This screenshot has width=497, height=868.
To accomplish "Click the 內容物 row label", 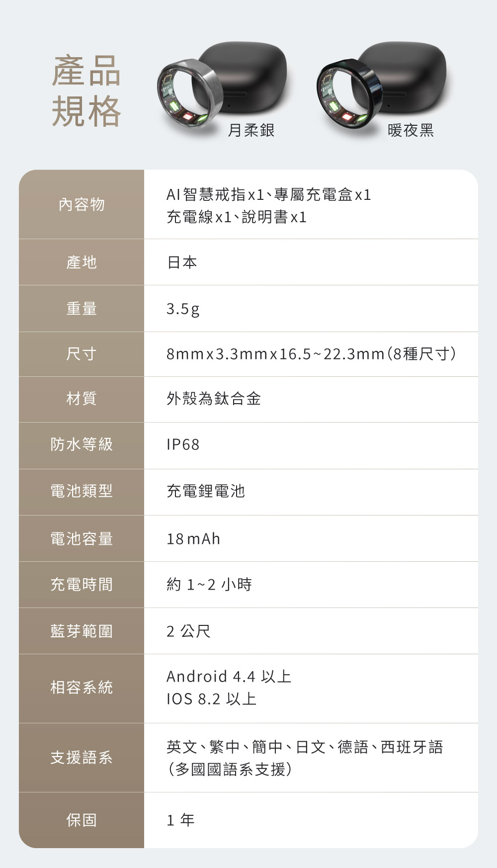I will pyautogui.click(x=82, y=204).
